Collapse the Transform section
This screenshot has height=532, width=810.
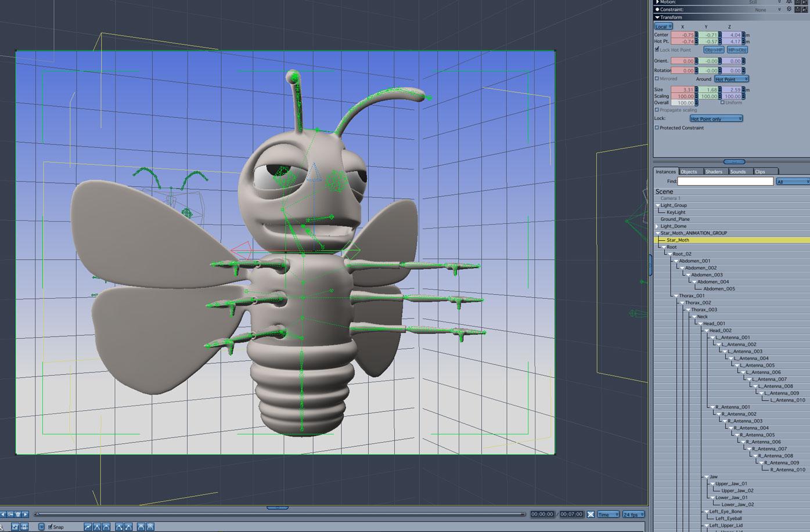pyautogui.click(x=657, y=17)
